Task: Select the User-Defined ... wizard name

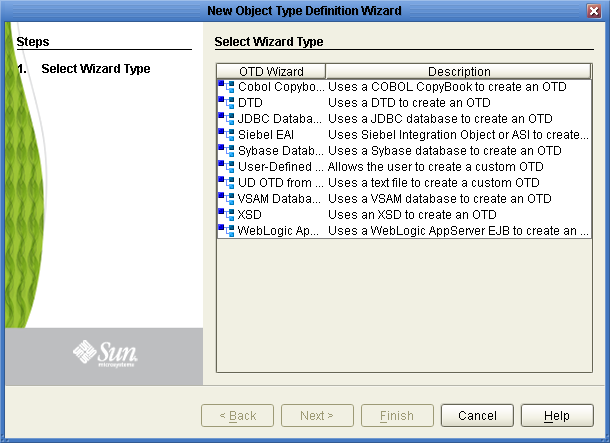Action: tap(280, 166)
